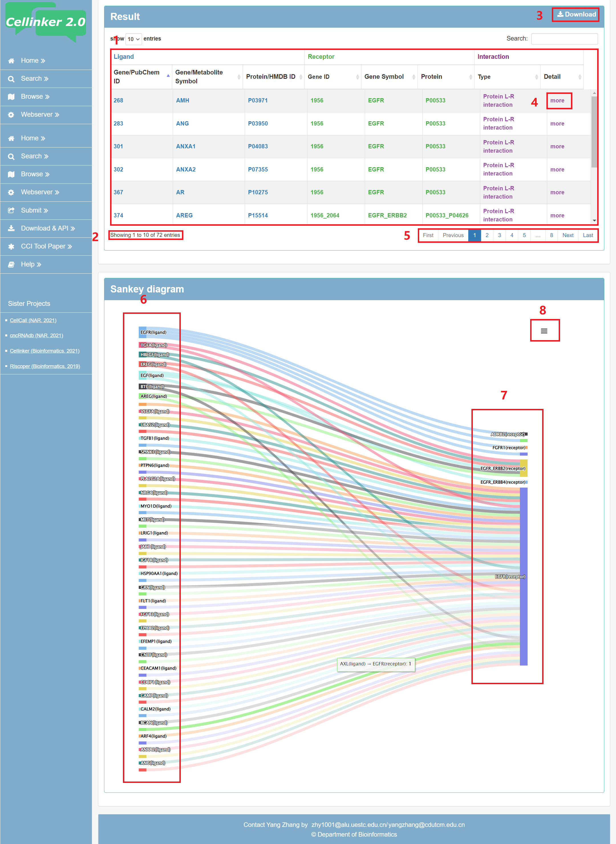Open the Cellinker (Bioinformatics. 2021) link
616x844 pixels.
(45, 351)
